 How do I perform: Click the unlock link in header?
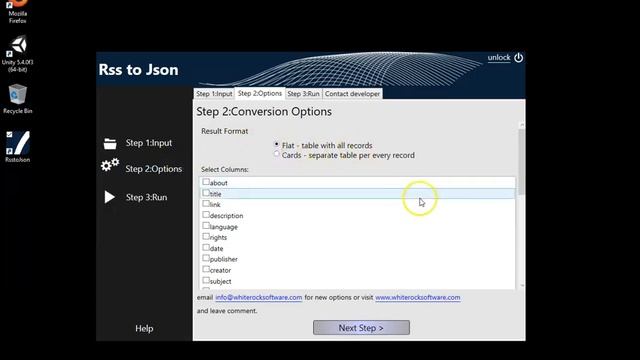[x=499, y=58]
